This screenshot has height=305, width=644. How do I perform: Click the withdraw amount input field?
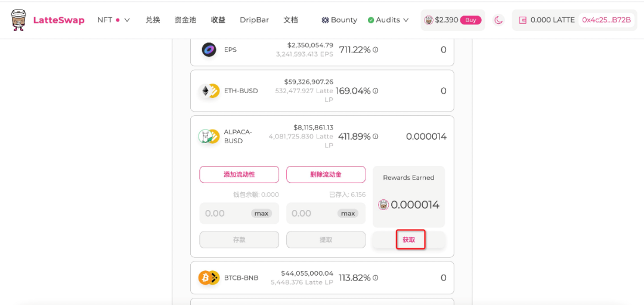310,213
